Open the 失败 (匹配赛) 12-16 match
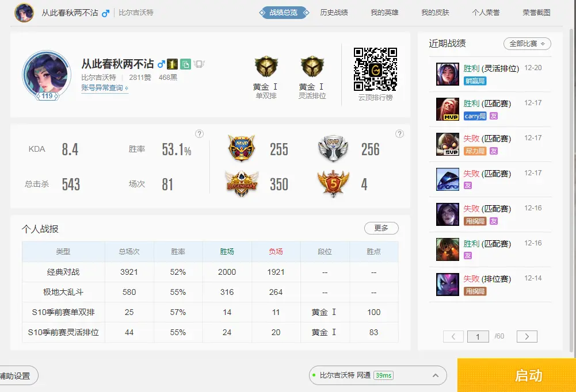 [490, 214]
